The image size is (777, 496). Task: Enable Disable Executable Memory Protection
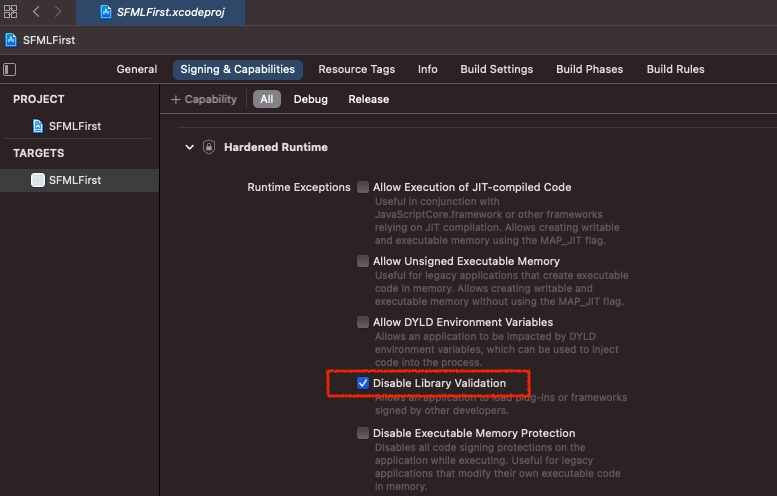(363, 433)
